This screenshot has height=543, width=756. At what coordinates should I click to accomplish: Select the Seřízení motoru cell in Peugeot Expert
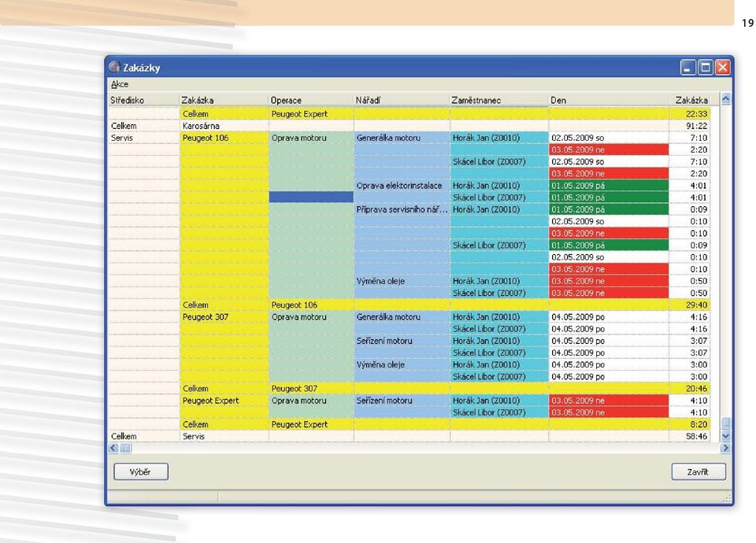[401, 401]
